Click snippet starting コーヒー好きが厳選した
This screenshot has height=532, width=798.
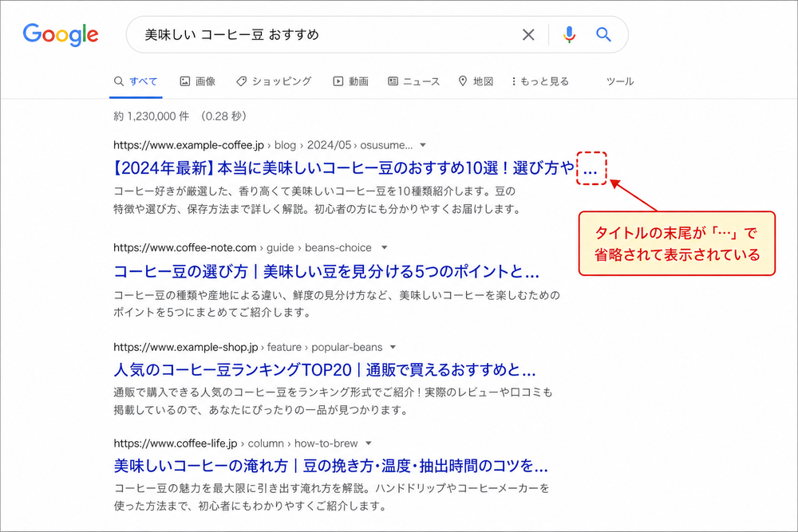coord(317,200)
